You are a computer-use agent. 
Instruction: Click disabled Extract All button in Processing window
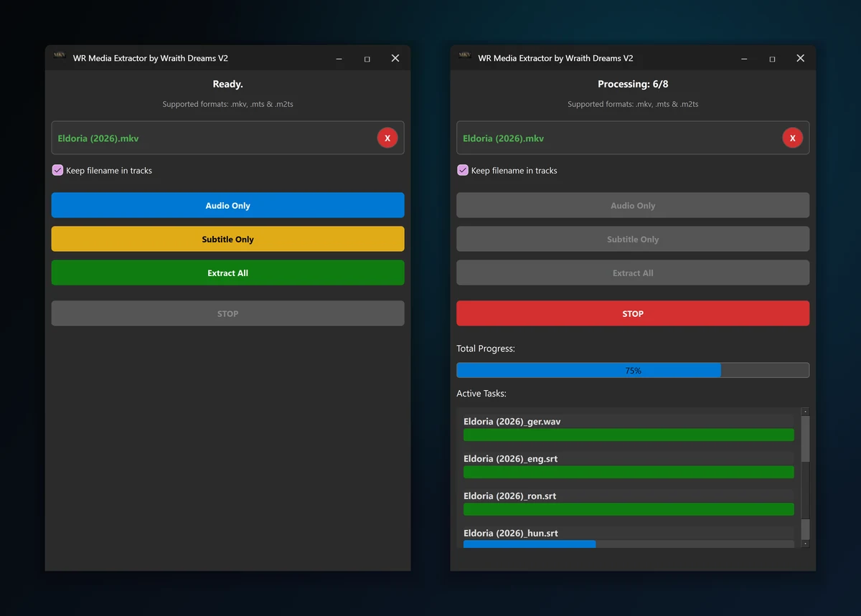tap(633, 273)
